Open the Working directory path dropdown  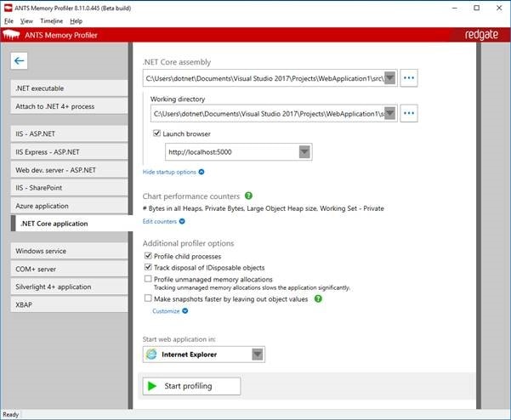(x=389, y=113)
